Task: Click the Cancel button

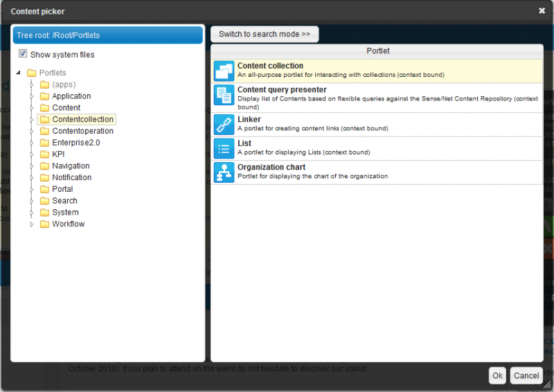Action: pyautogui.click(x=526, y=376)
